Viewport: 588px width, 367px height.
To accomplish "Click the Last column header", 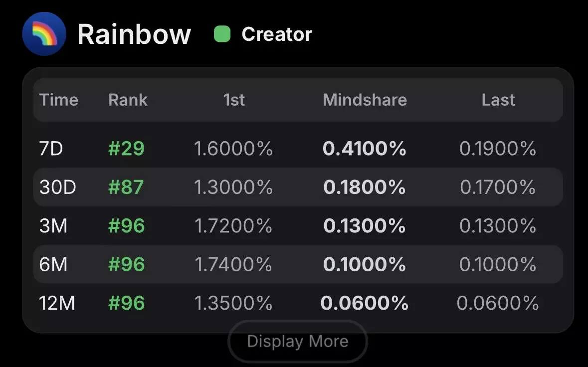I will (498, 100).
